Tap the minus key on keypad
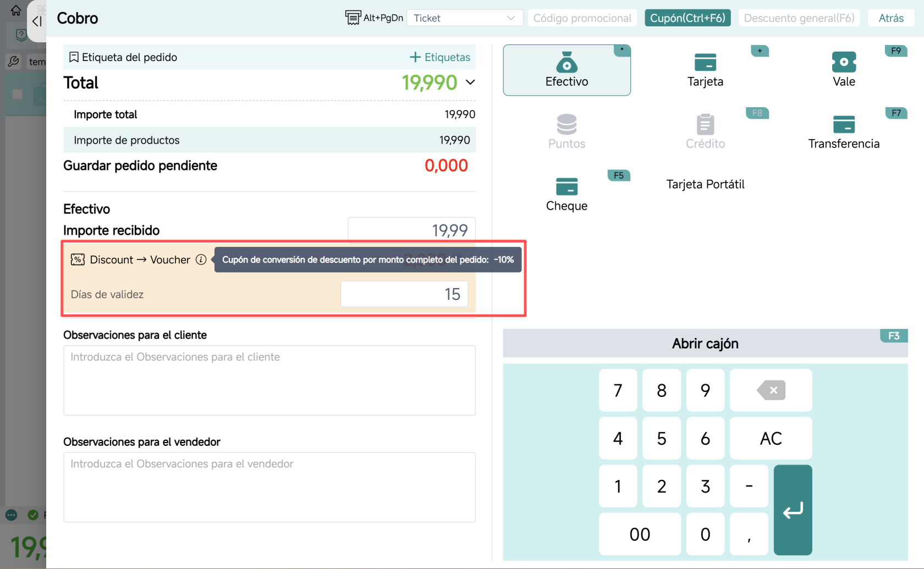 749,486
